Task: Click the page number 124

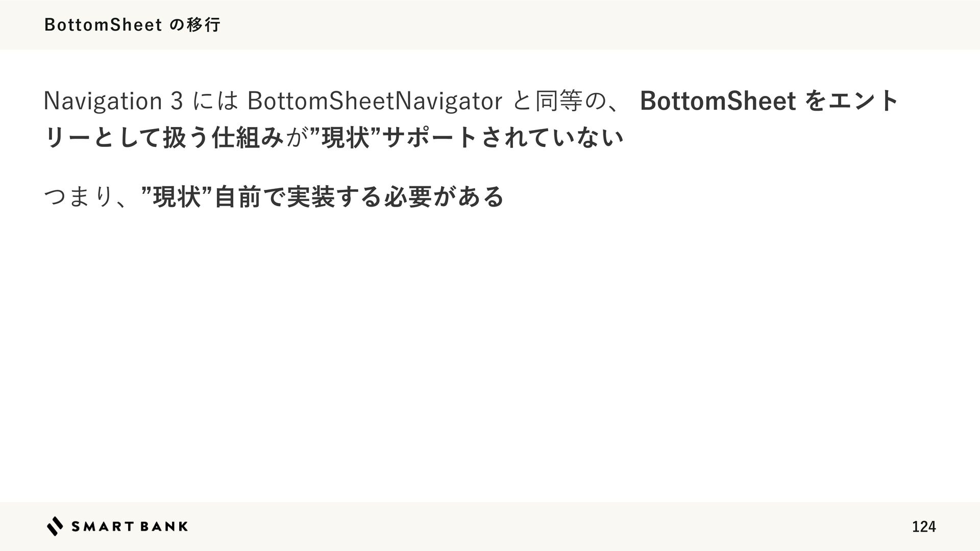Action: click(x=924, y=527)
